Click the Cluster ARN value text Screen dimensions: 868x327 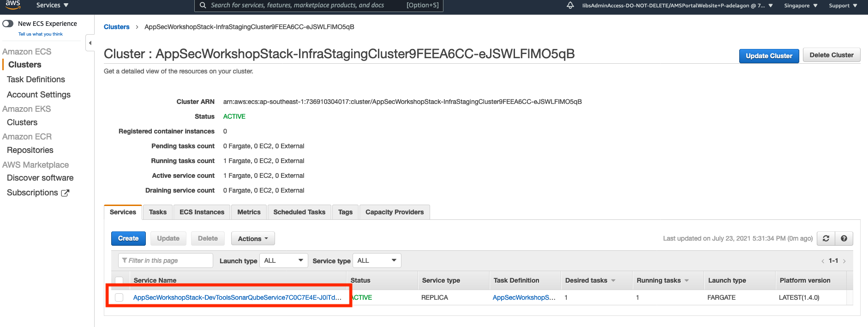[x=402, y=102]
